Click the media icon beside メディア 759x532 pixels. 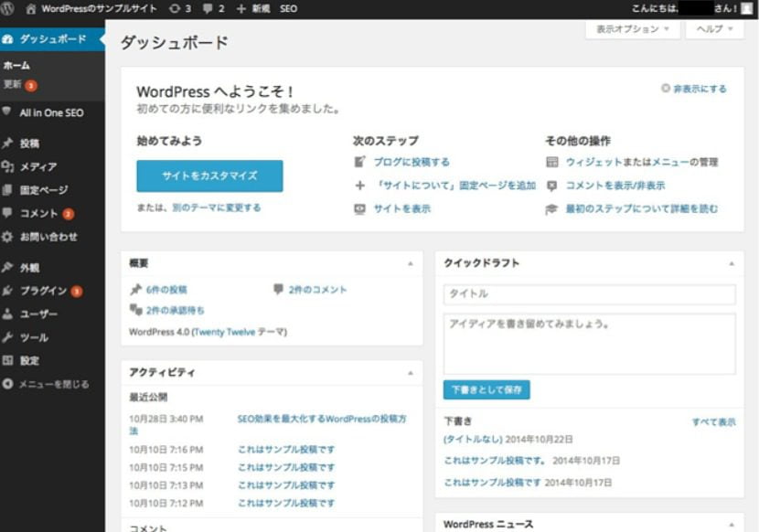[x=7, y=166]
